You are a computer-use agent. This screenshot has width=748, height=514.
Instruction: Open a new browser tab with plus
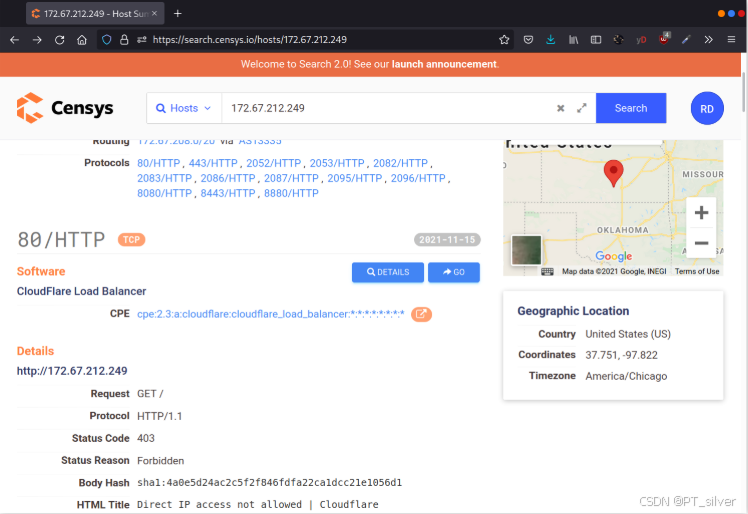click(x=177, y=13)
